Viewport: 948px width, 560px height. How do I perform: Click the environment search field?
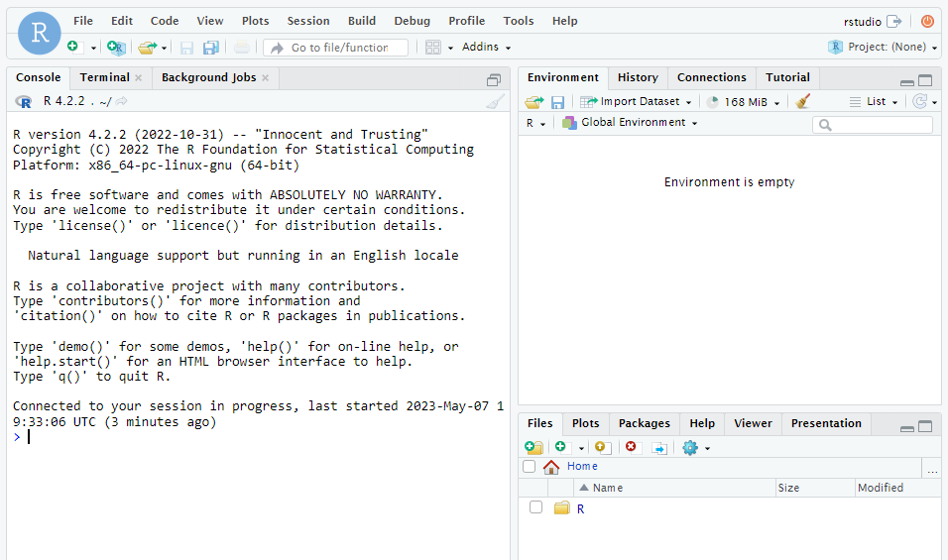(873, 125)
